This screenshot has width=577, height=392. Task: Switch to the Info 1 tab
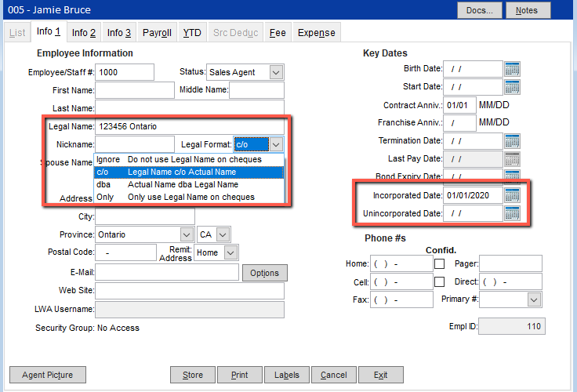49,31
